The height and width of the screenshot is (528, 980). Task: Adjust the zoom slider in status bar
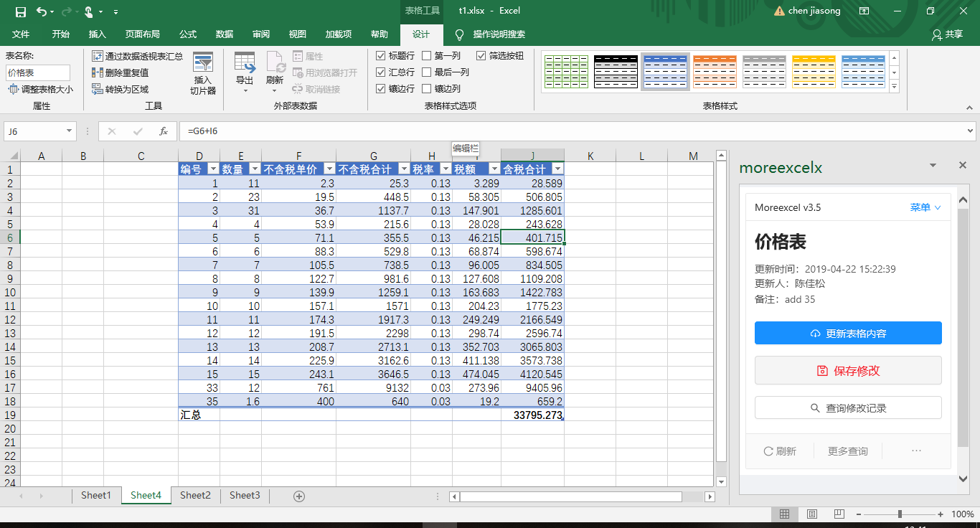tap(899, 514)
